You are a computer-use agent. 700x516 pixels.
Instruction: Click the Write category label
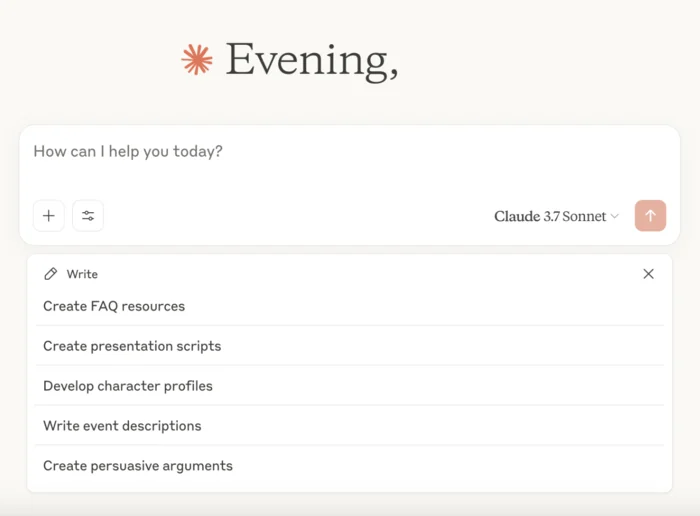click(x=82, y=274)
